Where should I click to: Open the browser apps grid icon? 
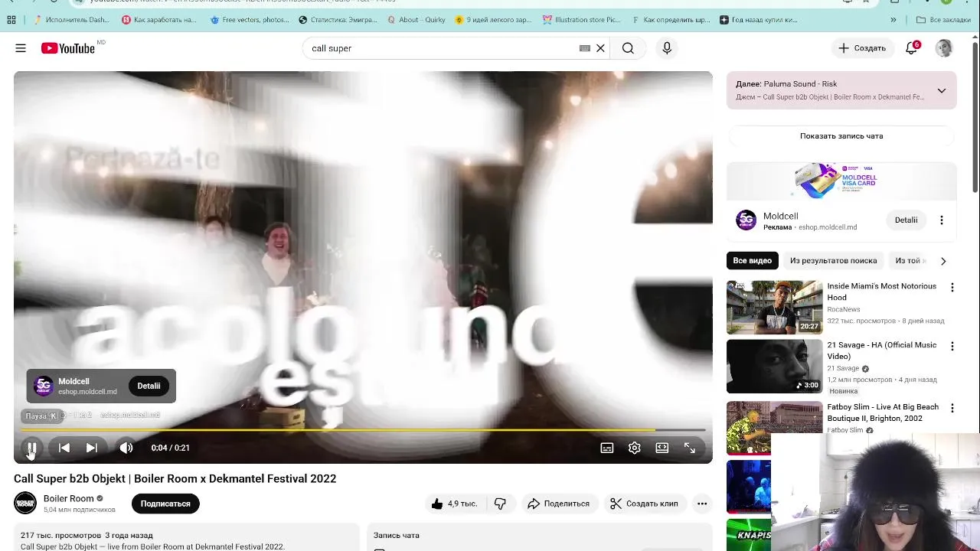[x=11, y=20]
